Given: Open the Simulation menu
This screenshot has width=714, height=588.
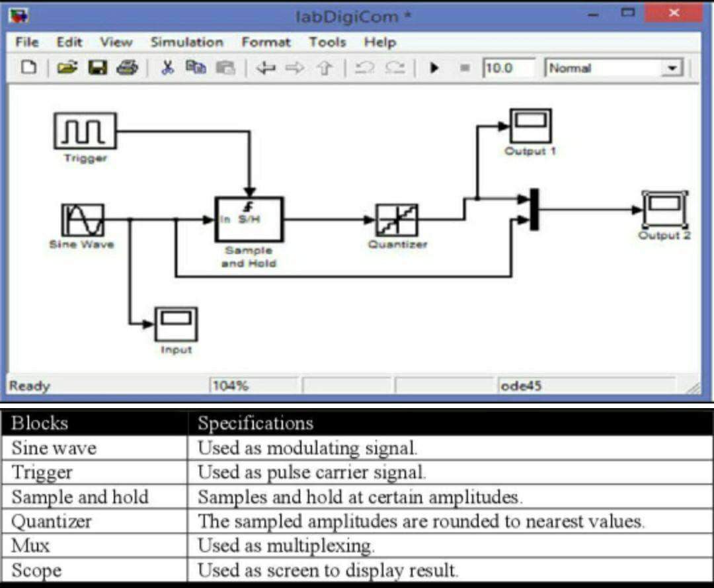Looking at the screenshot, I should [186, 42].
